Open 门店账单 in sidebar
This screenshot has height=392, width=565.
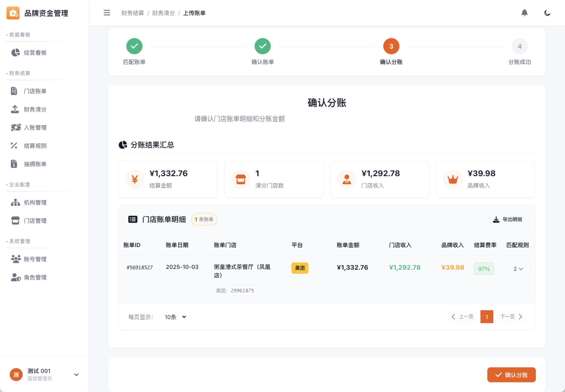[x=35, y=91]
